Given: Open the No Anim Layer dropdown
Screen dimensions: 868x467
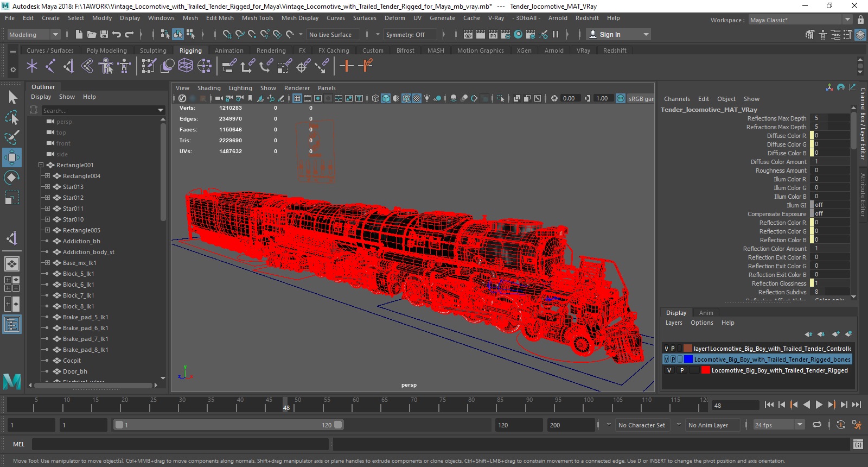Looking at the screenshot, I should [x=713, y=425].
